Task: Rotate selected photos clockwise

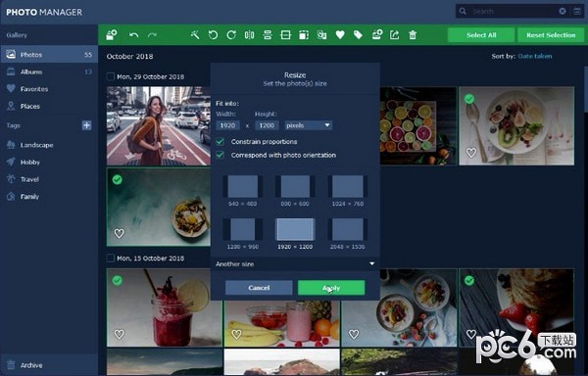Action: pos(231,35)
